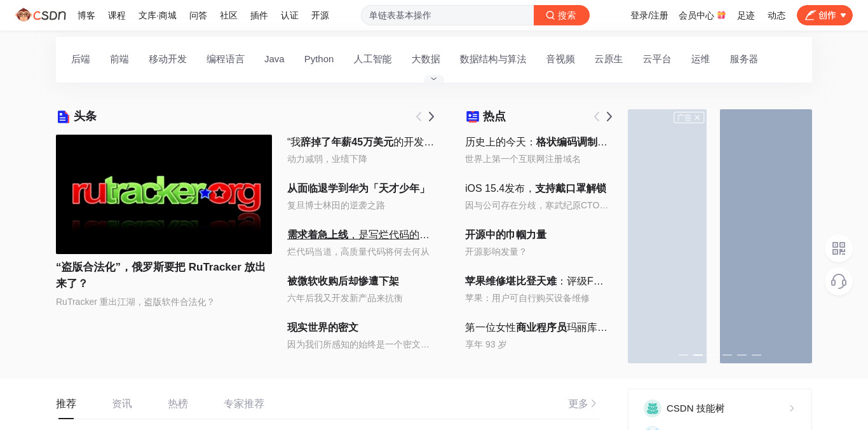
Task: Open 课程 in top navigation
Action: tap(117, 15)
